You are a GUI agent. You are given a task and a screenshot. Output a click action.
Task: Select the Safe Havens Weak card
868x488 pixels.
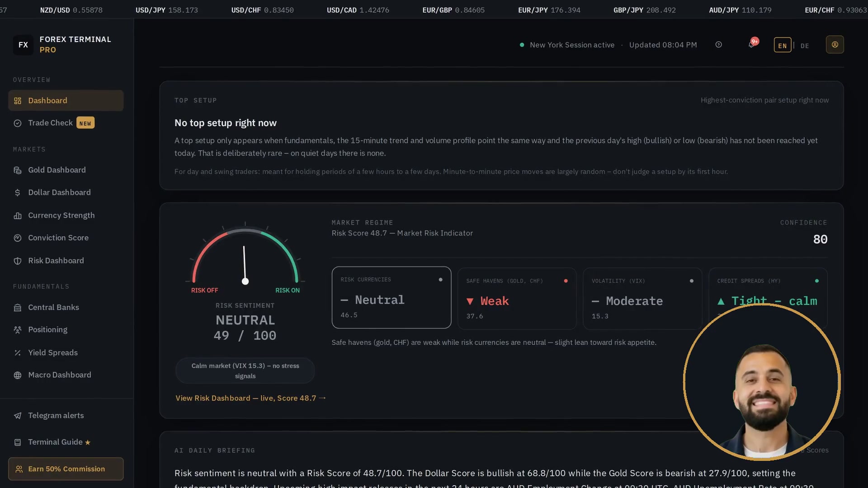[x=517, y=299]
